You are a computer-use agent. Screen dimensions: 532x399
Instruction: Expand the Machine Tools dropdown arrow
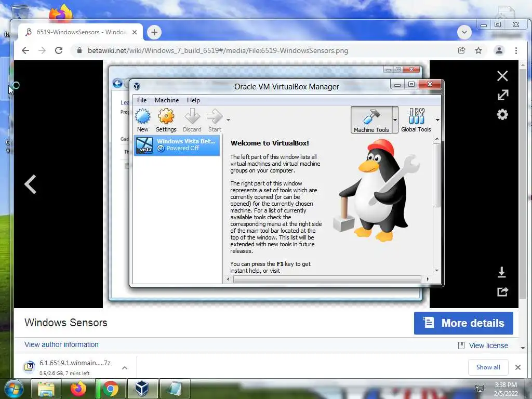[395, 120]
